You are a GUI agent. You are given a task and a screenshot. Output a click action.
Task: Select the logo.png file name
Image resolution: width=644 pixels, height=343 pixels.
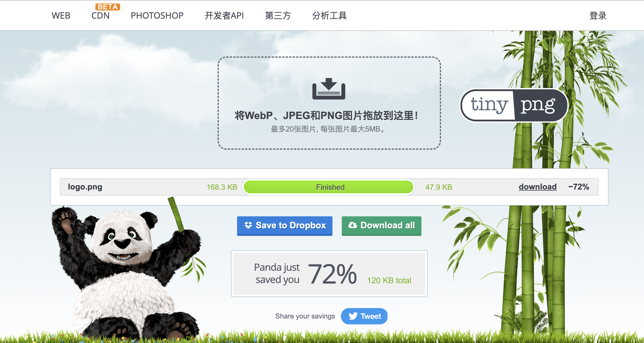click(85, 187)
